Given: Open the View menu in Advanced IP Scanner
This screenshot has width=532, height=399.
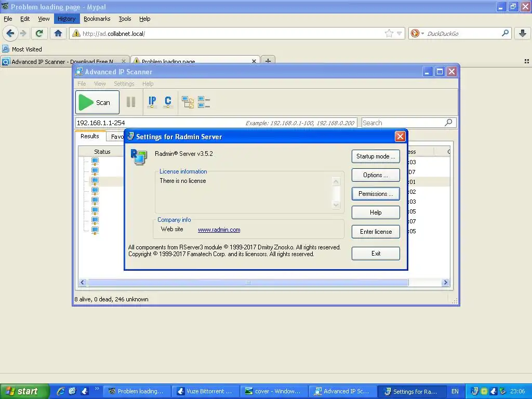Looking at the screenshot, I should (x=100, y=84).
